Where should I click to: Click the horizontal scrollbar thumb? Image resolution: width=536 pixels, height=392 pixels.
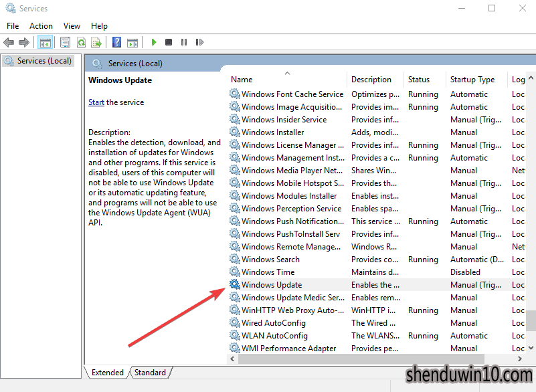(x=361, y=359)
